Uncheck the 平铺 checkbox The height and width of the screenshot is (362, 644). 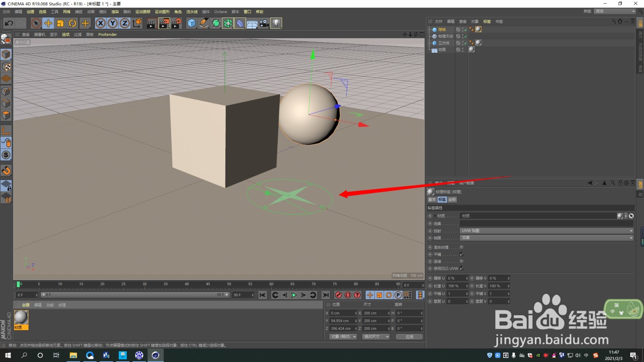462,254
